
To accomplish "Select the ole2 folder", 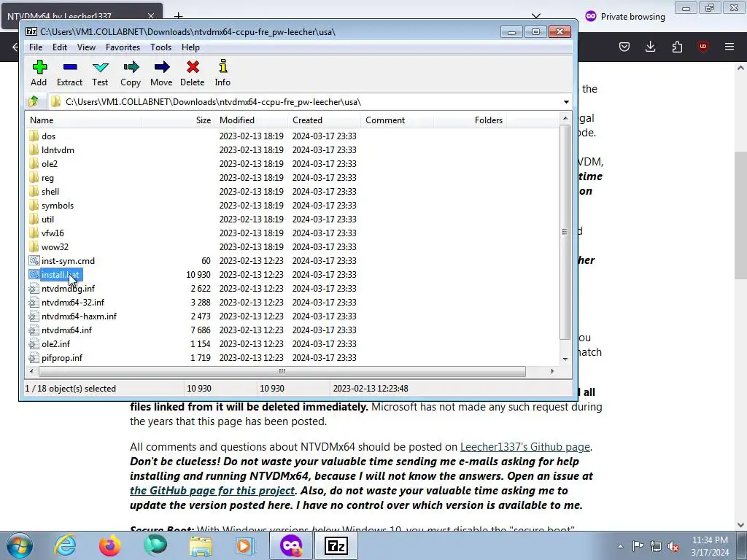I will (50, 164).
